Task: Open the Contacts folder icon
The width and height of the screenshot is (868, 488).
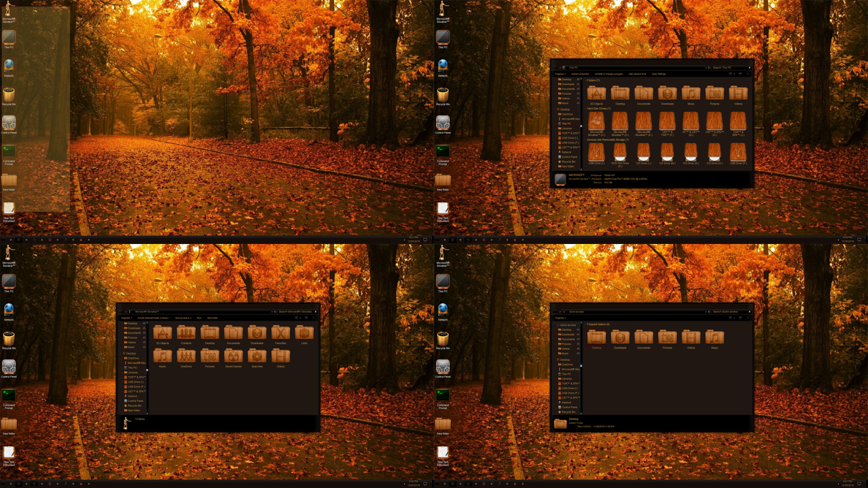Action: (x=186, y=333)
